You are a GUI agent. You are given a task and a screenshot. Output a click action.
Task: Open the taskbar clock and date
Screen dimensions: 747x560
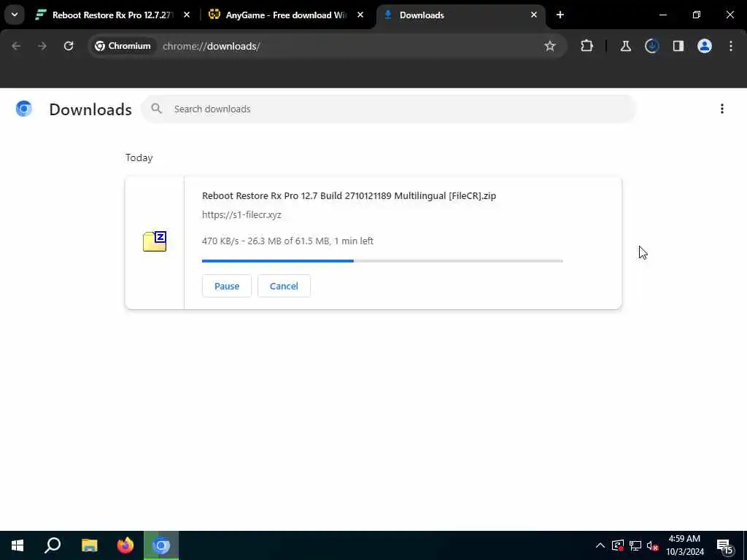(x=684, y=545)
